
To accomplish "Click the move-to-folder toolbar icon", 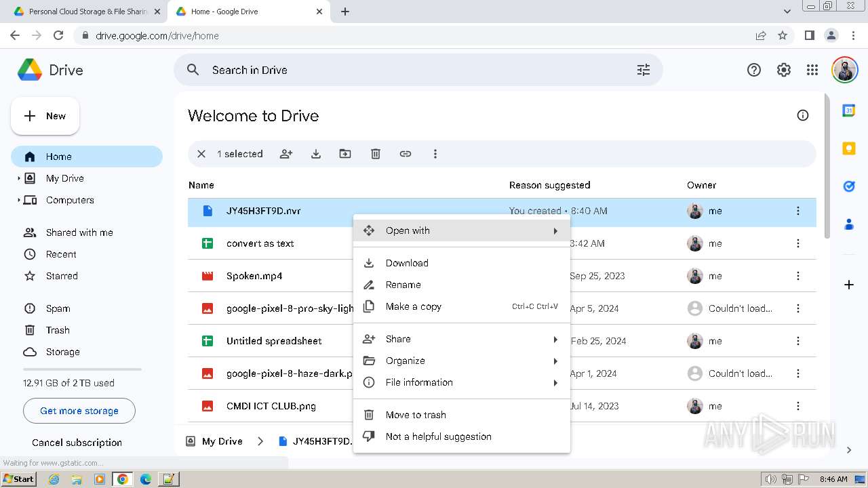I will click(x=345, y=154).
